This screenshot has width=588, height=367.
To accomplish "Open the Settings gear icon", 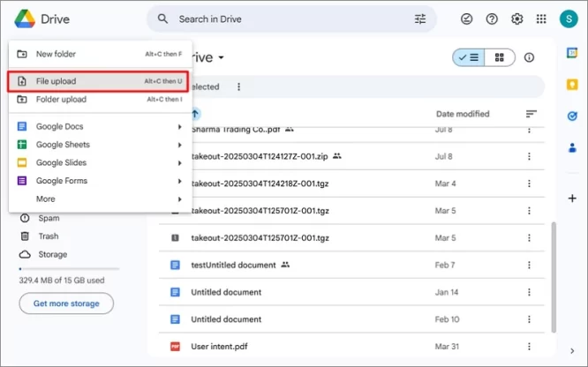I will [517, 19].
